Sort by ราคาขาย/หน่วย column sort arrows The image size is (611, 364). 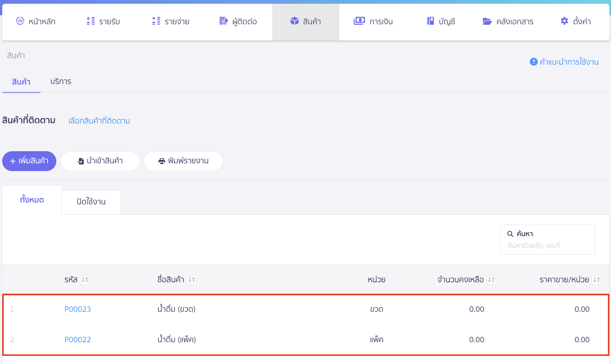pos(596,280)
